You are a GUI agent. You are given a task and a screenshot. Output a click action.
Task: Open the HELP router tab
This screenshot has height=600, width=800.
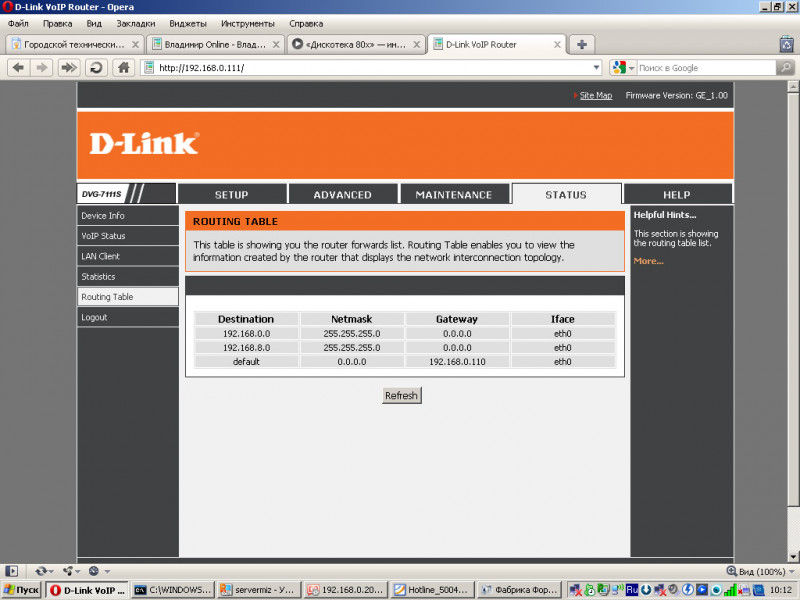[677, 194]
